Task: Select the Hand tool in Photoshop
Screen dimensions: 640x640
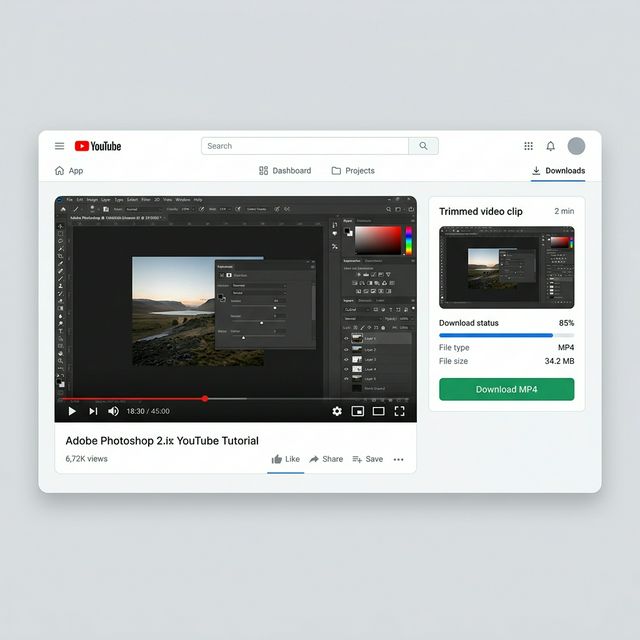Action: point(60,353)
